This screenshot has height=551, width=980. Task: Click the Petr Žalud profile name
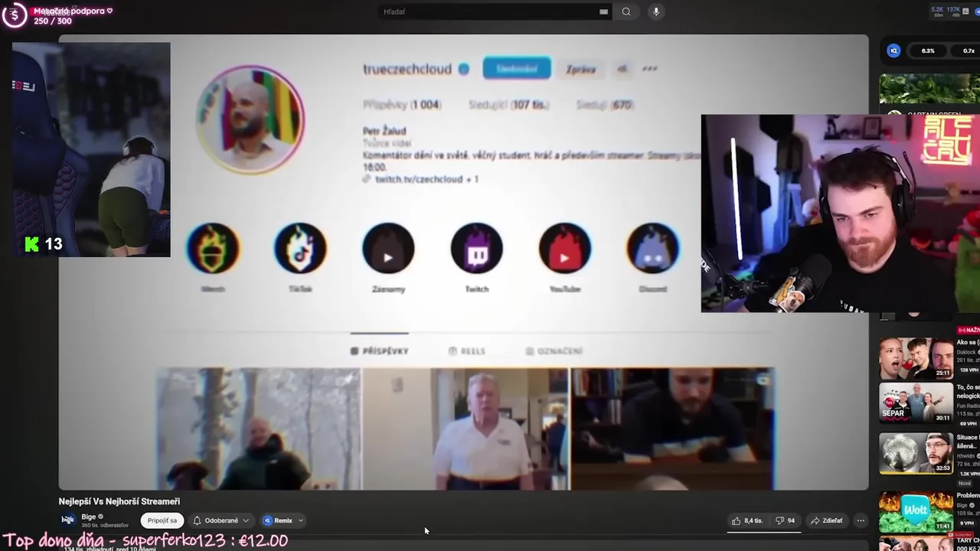click(x=384, y=131)
